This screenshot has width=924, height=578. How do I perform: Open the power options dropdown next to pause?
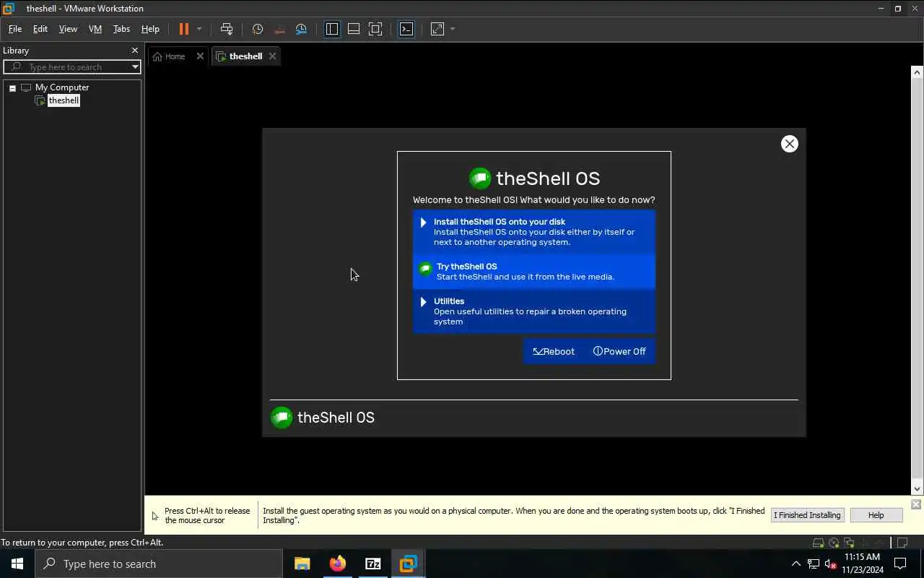pos(199,29)
